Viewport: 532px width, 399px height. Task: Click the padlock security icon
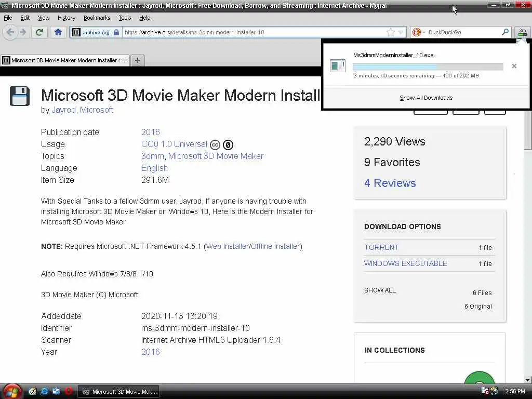coord(116,32)
